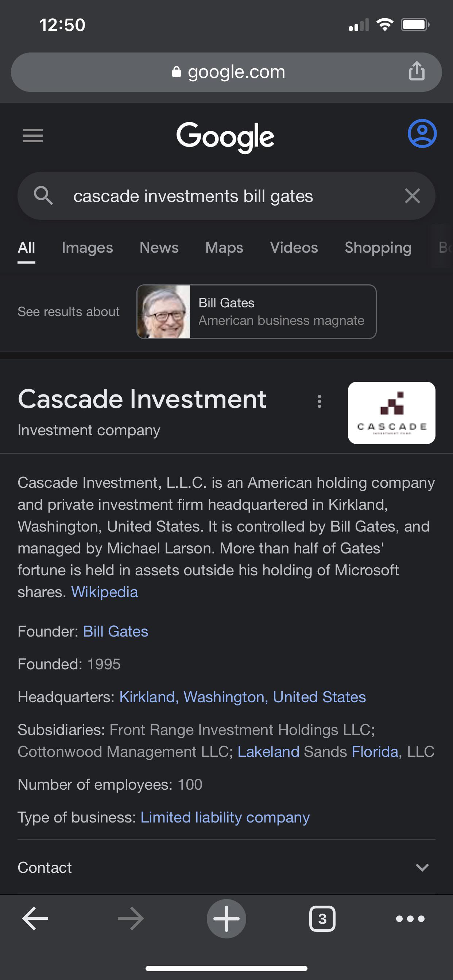Open a new tab with plus button
The width and height of the screenshot is (453, 980).
click(x=226, y=919)
